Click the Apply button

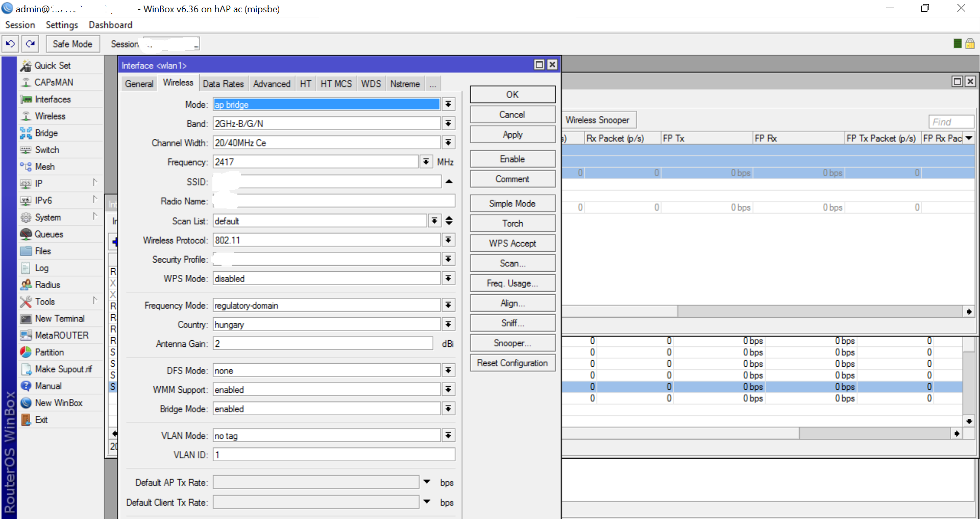[512, 134]
